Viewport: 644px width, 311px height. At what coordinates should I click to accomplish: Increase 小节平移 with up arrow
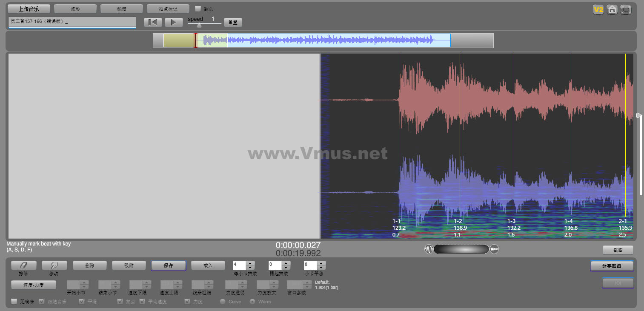point(321,263)
